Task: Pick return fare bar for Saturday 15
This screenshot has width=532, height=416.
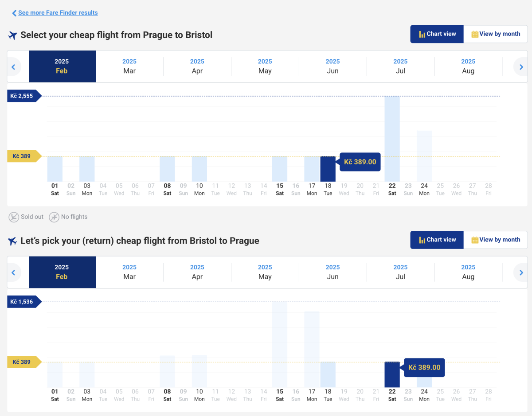Action: [x=280, y=345]
